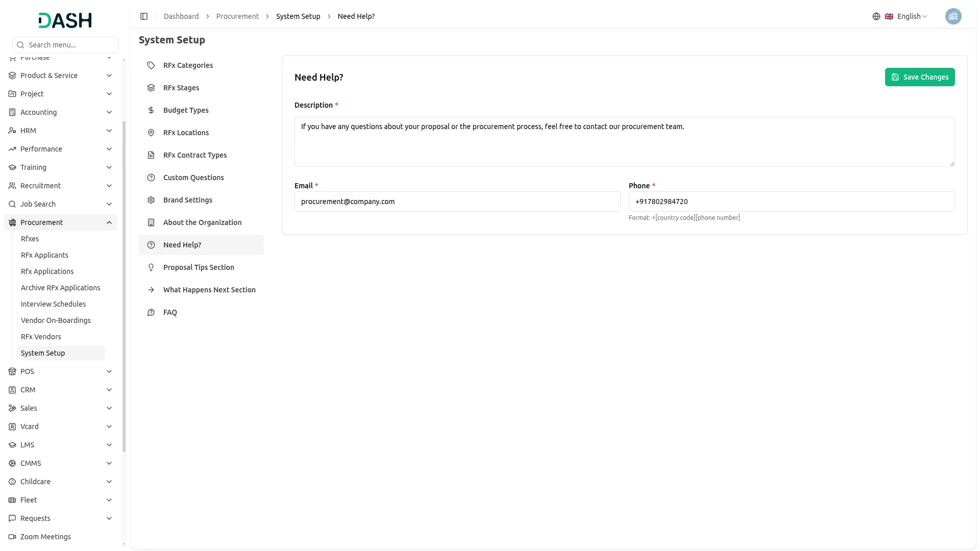Image resolution: width=980 pixels, height=551 pixels.
Task: Go to Vendor On-Boardings page
Action: tap(56, 320)
